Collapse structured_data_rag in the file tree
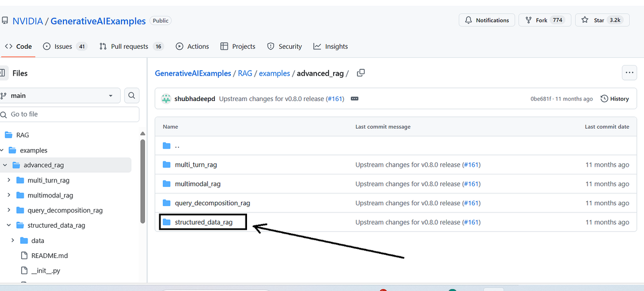The height and width of the screenshot is (291, 644). 9,225
